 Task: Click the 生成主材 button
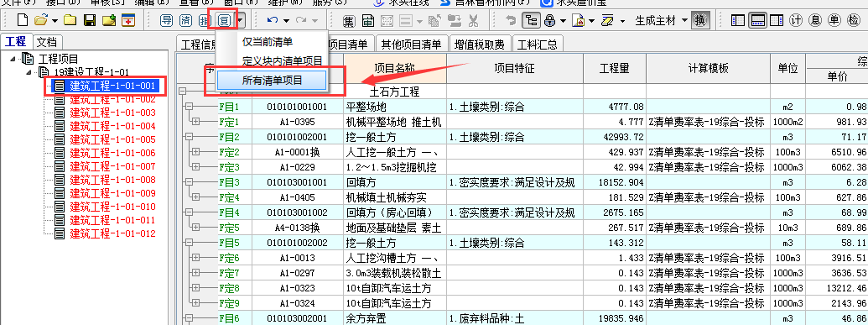click(x=656, y=21)
